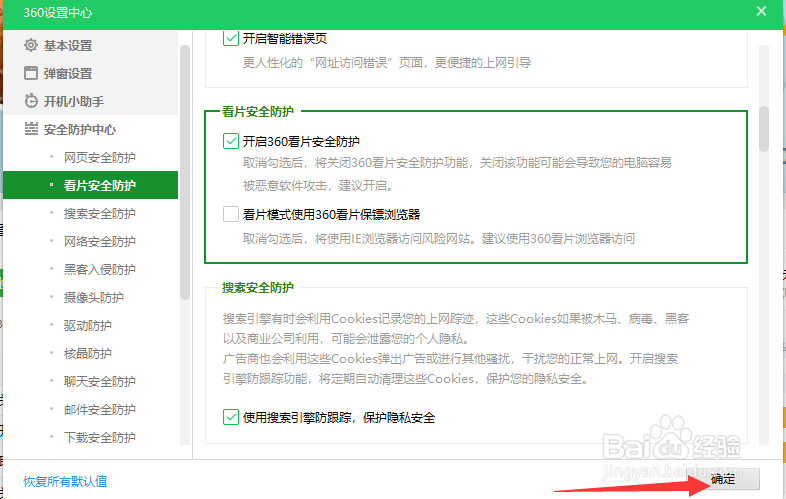Select 看片安全防护 in sidebar

point(90,185)
